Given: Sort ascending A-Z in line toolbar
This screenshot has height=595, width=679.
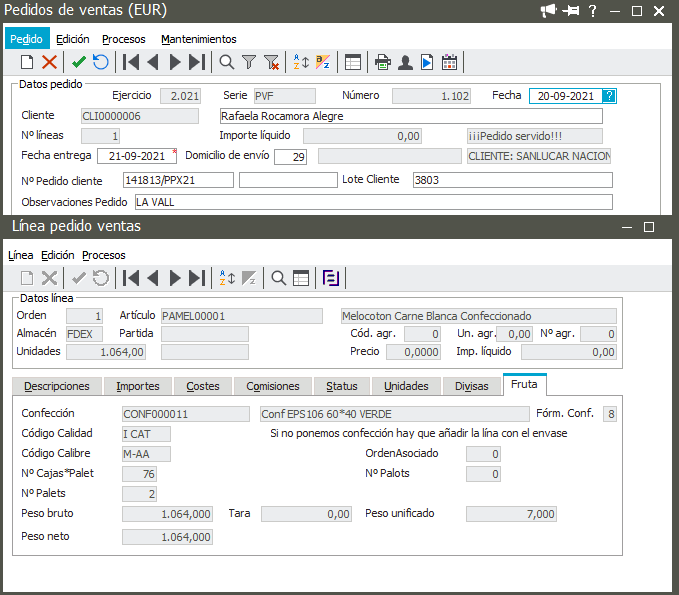Looking at the screenshot, I should 227,277.
